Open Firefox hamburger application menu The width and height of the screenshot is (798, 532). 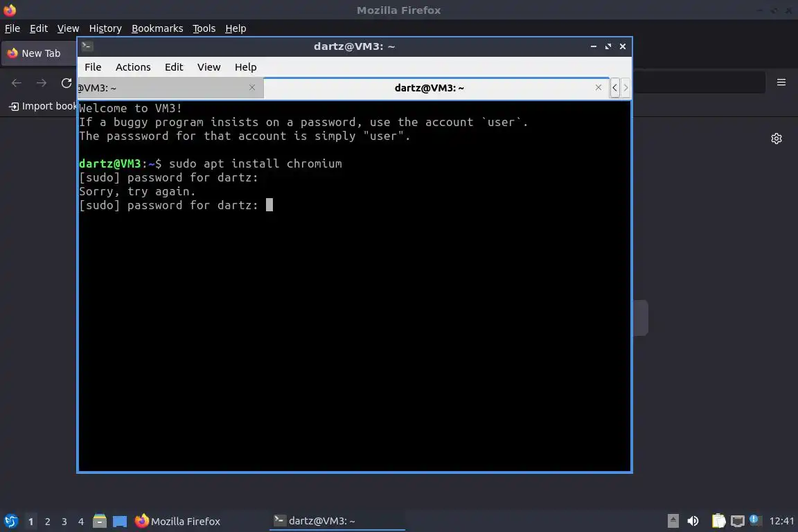point(781,82)
